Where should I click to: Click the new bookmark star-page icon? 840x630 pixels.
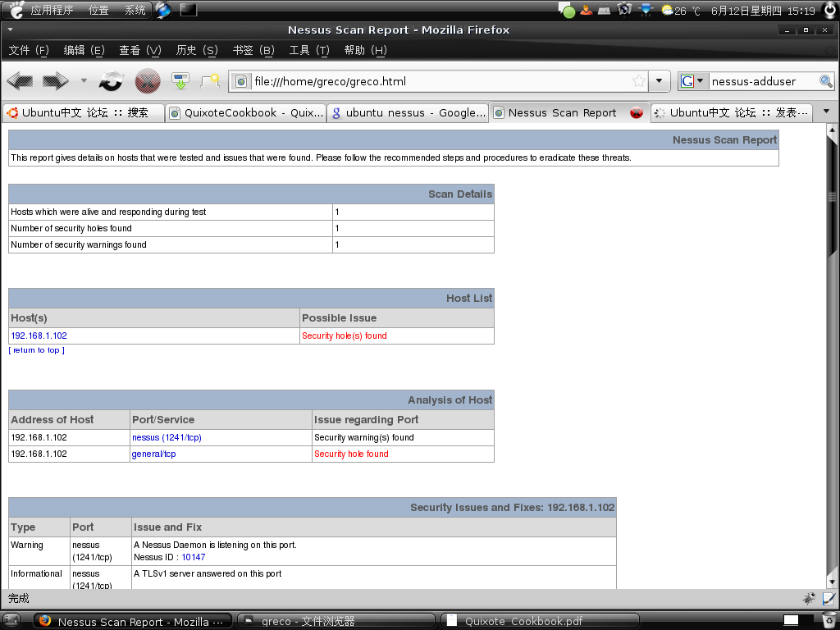pyautogui.click(x=210, y=81)
